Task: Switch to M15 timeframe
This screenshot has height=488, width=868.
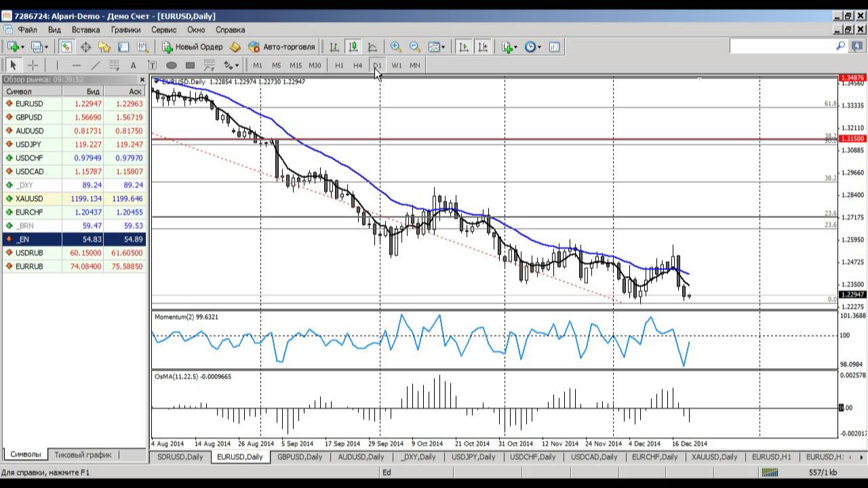Action: (x=296, y=65)
